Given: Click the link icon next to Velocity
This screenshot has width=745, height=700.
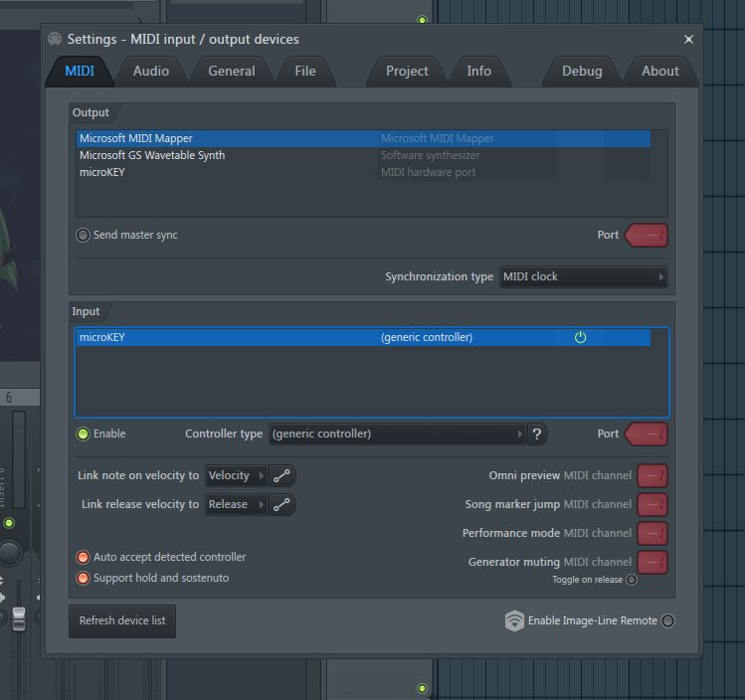Looking at the screenshot, I should tap(281, 476).
